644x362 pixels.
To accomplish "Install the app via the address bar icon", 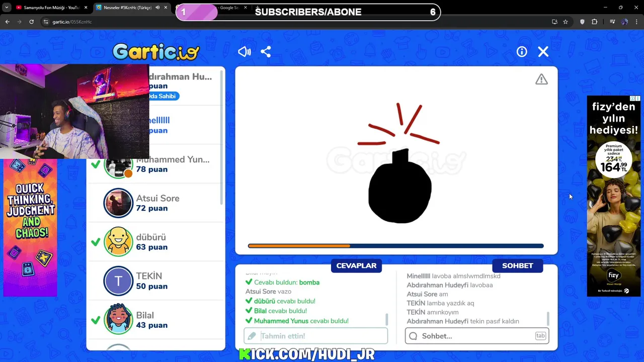I will 554,22.
